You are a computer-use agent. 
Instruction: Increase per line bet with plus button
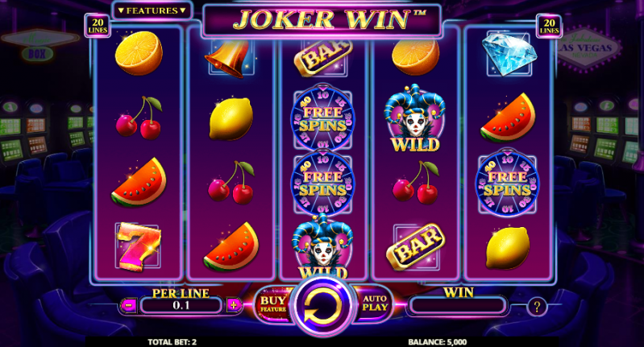pyautogui.click(x=234, y=305)
